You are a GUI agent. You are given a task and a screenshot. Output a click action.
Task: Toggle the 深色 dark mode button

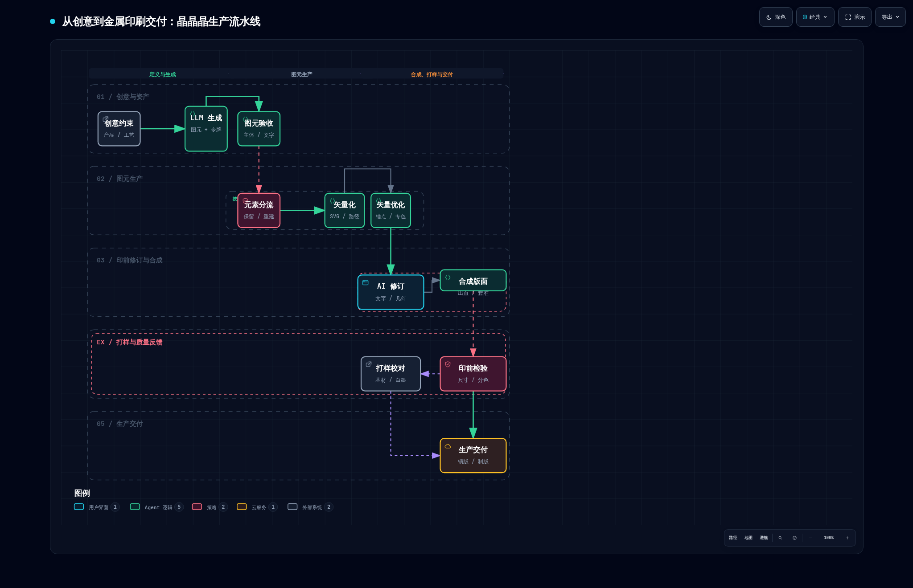(x=776, y=17)
